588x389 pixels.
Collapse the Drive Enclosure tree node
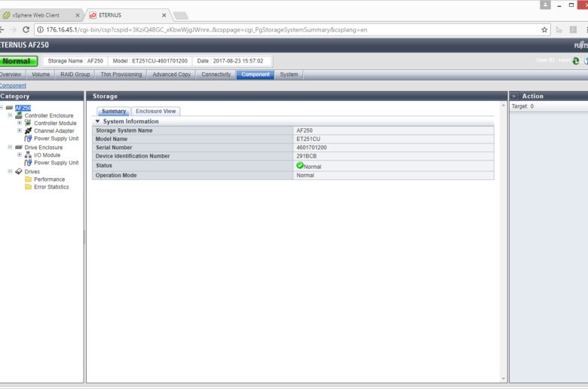tap(10, 147)
